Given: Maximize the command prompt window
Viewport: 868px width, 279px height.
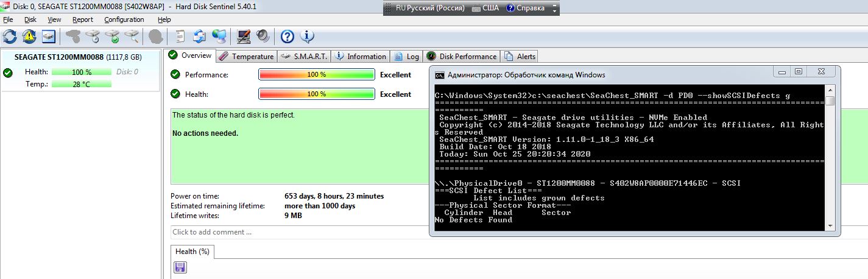Looking at the screenshot, I should tap(800, 71).
